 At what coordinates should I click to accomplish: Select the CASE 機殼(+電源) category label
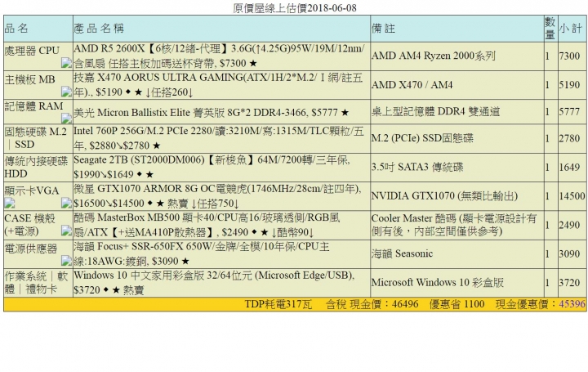point(29,225)
